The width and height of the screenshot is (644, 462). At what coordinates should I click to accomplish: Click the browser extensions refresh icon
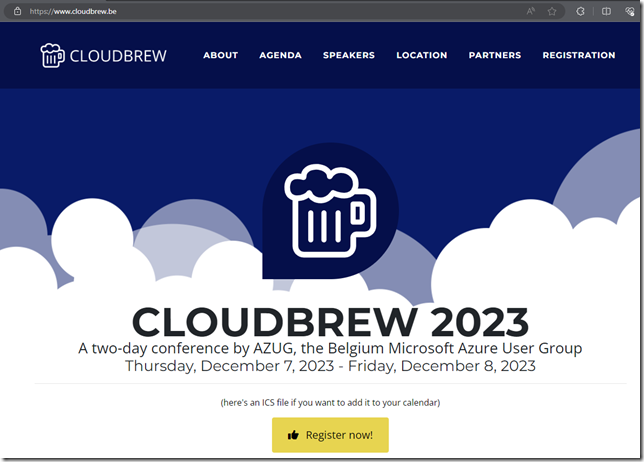point(580,11)
